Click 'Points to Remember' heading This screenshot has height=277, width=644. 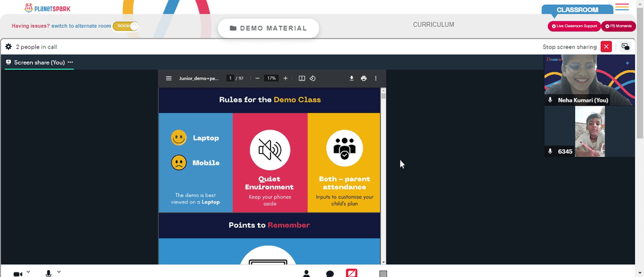[x=269, y=225]
